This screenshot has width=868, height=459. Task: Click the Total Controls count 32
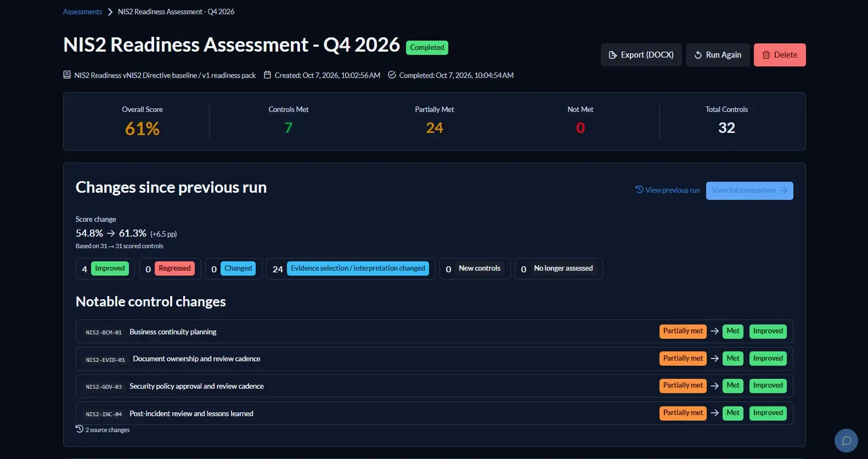tap(726, 128)
